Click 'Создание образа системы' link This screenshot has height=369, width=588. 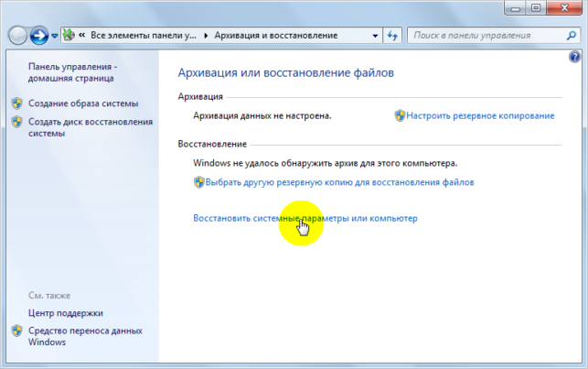click(x=83, y=103)
